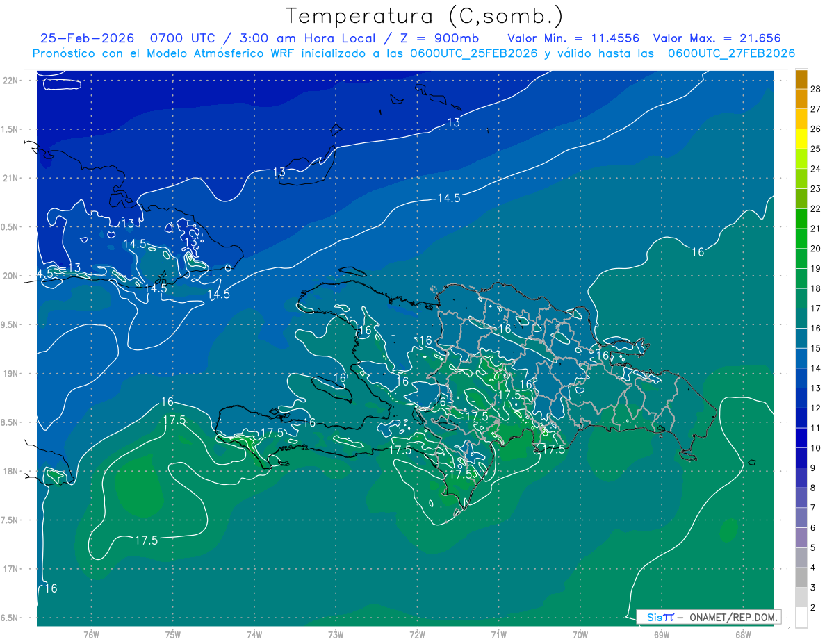Viewport: 834px width, 644px height.
Task: Click the 'Valor Max. = 21.656' readout
Action: tap(717, 38)
